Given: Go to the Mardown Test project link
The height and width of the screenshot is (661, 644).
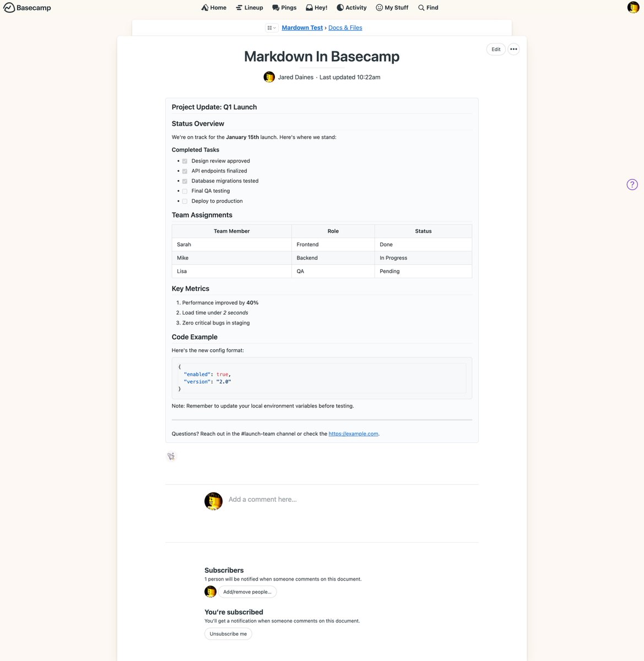Looking at the screenshot, I should (x=302, y=28).
